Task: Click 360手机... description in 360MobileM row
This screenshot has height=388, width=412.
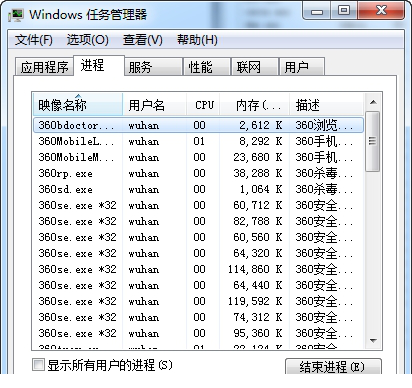Action: pyautogui.click(x=324, y=157)
